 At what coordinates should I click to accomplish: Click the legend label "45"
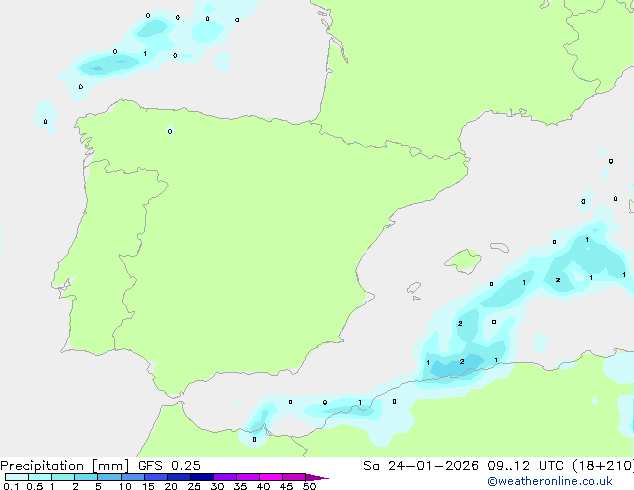coord(286,486)
